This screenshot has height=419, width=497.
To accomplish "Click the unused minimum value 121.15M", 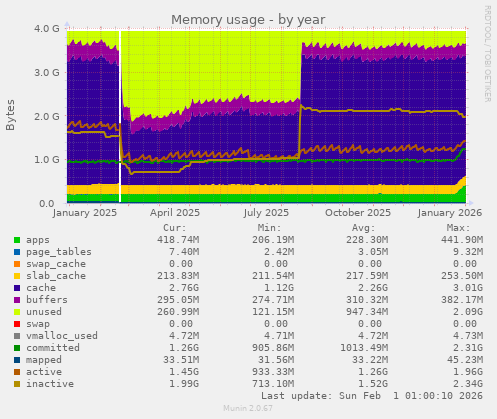I will tap(273, 312).
